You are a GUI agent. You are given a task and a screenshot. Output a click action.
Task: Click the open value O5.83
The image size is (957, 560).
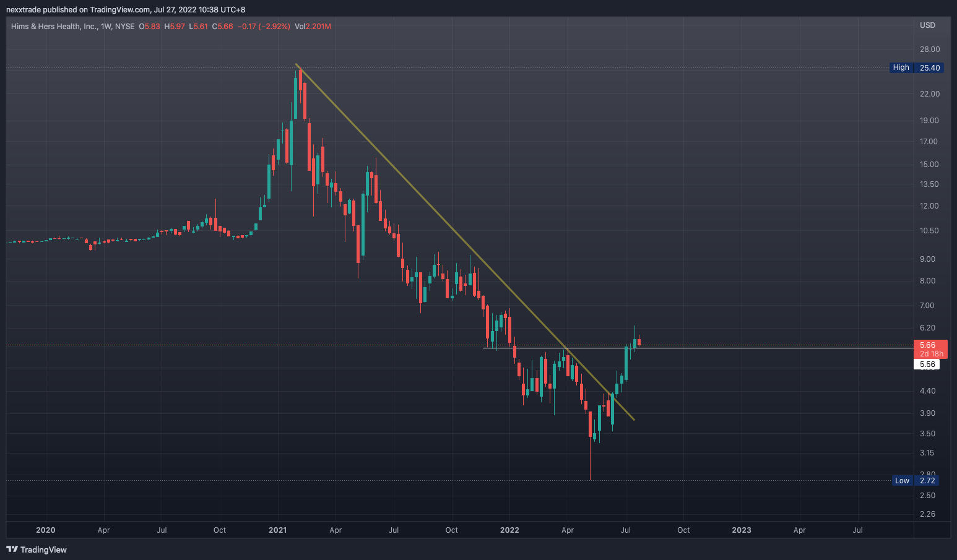click(x=149, y=27)
